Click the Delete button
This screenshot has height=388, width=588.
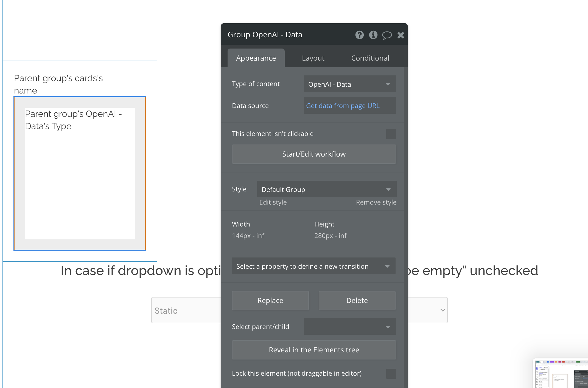(x=357, y=301)
